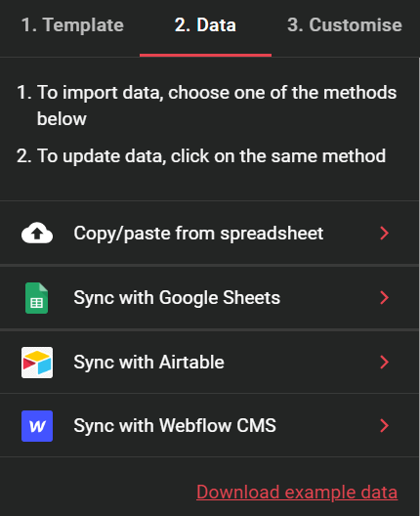Open the Webflow CMS row chevron arrow
This screenshot has width=420, height=516.
[384, 425]
